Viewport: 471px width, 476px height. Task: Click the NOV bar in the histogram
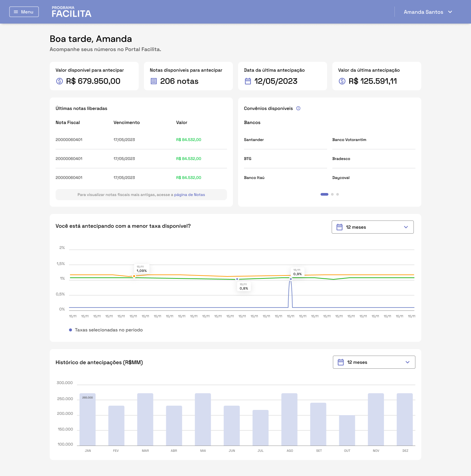[376, 419]
